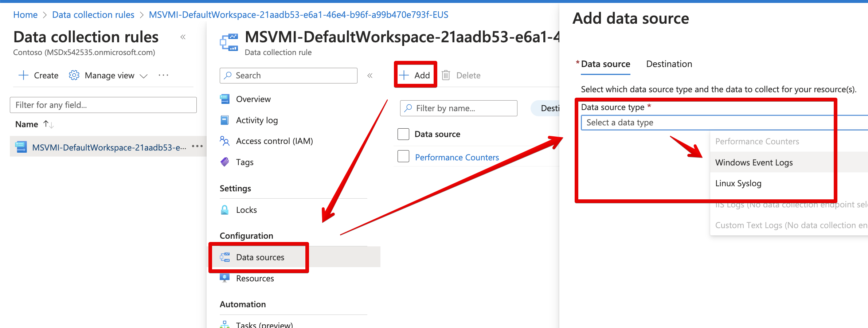The width and height of the screenshot is (868, 328).
Task: Click the Data source column header text
Action: pyautogui.click(x=437, y=134)
